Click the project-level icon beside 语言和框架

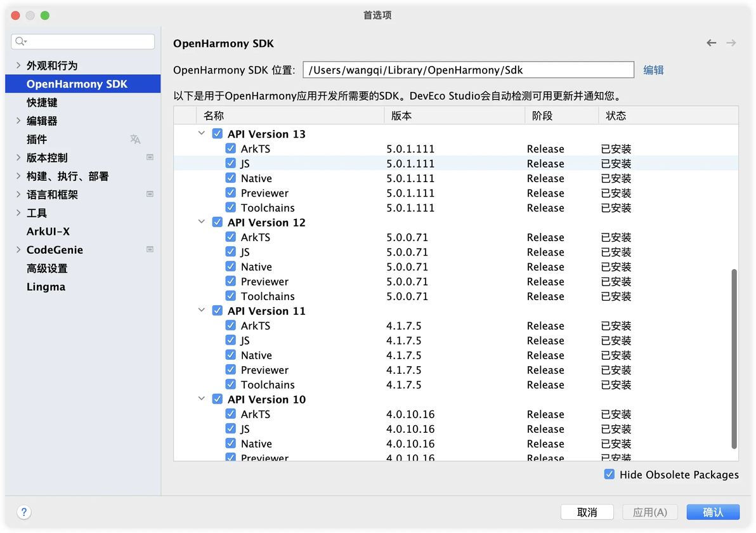click(x=150, y=194)
